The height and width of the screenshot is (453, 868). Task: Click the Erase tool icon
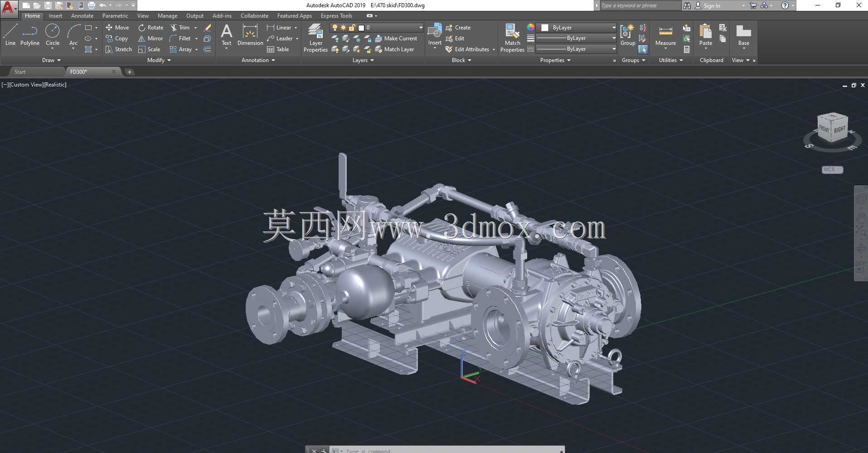[208, 28]
